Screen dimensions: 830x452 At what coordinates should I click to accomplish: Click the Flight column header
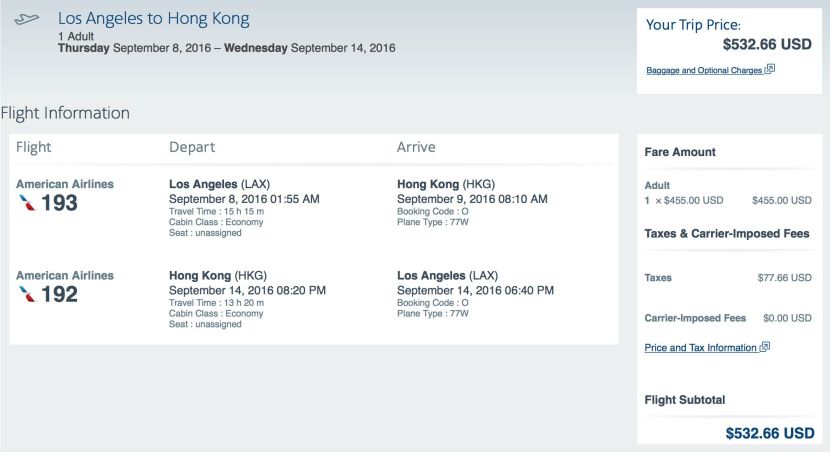pyautogui.click(x=33, y=147)
